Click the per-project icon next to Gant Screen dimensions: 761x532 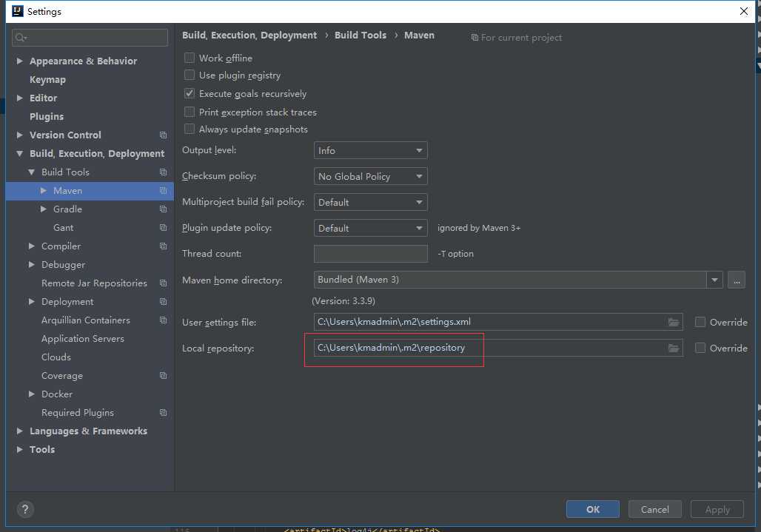pos(163,227)
